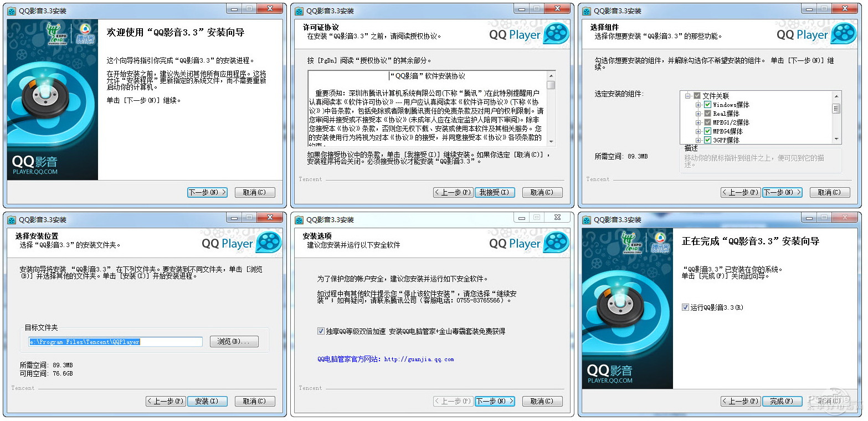Uncheck the MPEG4媒体 checkbox

[707, 131]
